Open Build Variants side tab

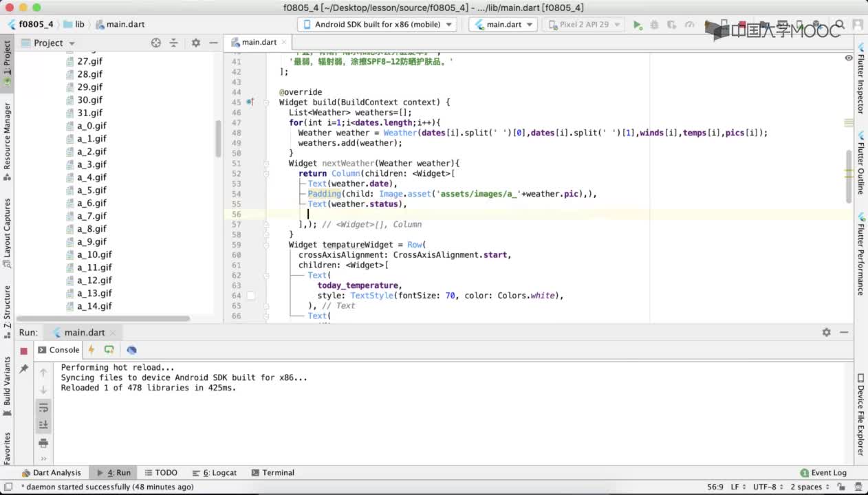click(x=7, y=386)
